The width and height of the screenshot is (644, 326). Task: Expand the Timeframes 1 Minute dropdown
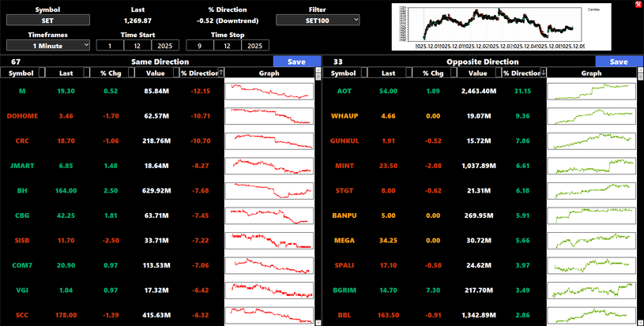pyautogui.click(x=49, y=46)
